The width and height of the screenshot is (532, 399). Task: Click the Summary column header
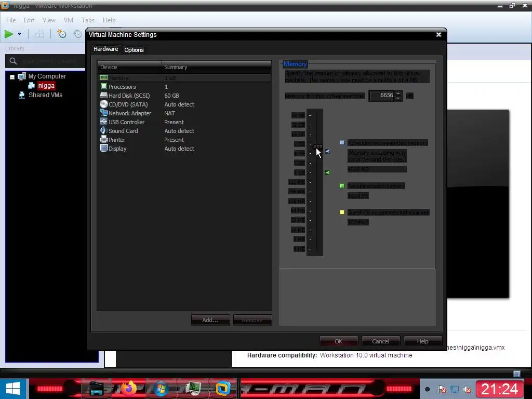click(x=217, y=67)
